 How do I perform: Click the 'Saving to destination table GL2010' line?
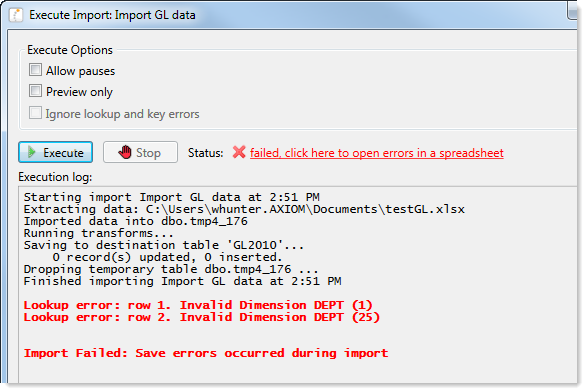point(164,245)
